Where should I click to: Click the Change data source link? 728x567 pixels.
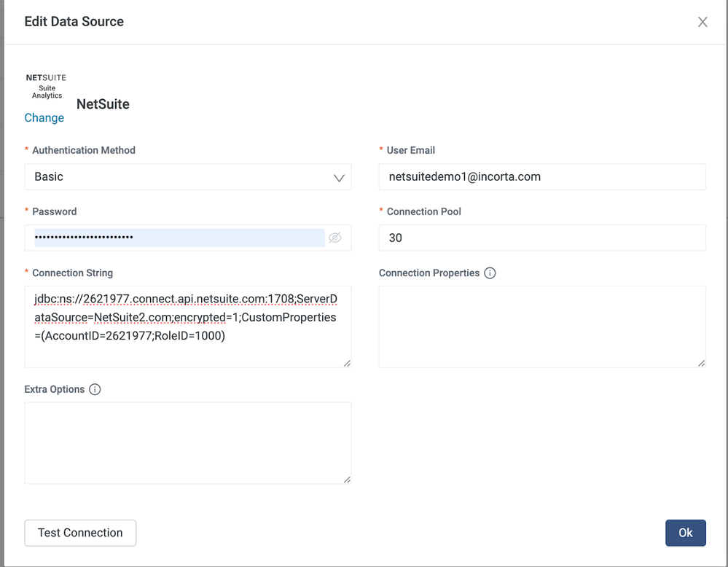pos(44,118)
